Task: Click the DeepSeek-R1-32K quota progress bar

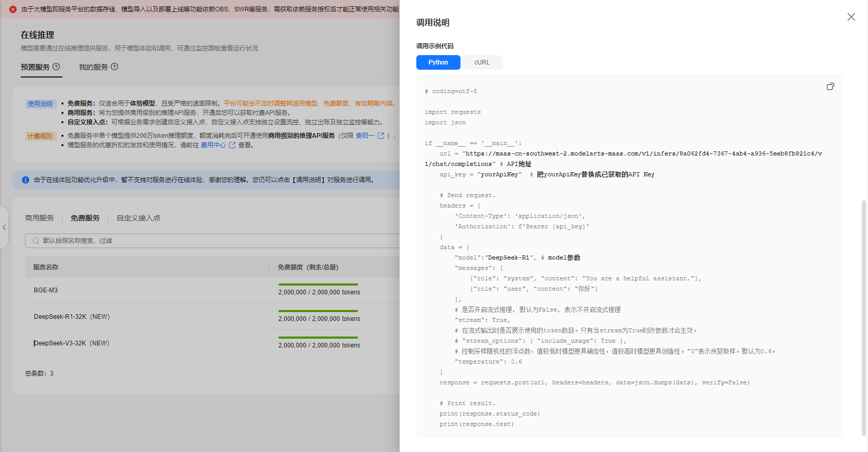Action: [318, 311]
